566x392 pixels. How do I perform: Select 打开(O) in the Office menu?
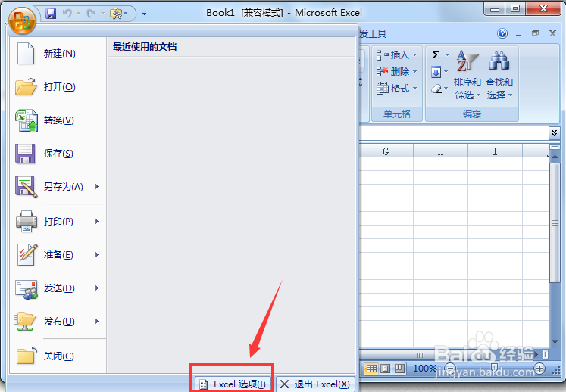pyautogui.click(x=58, y=87)
